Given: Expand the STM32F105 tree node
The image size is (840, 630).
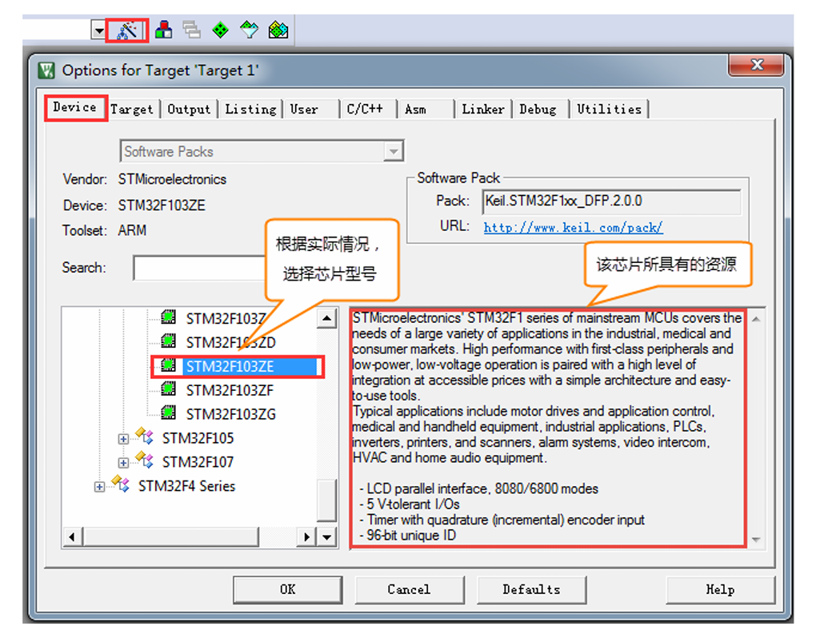Looking at the screenshot, I should pos(123,439).
